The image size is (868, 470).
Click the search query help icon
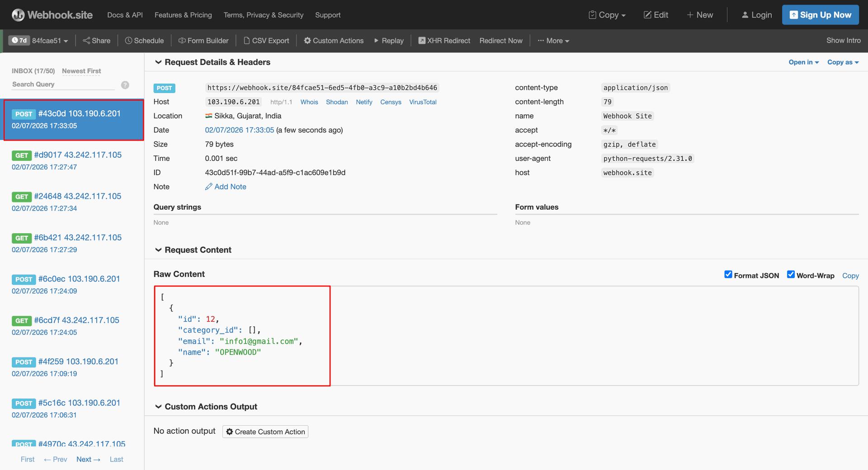coord(125,85)
